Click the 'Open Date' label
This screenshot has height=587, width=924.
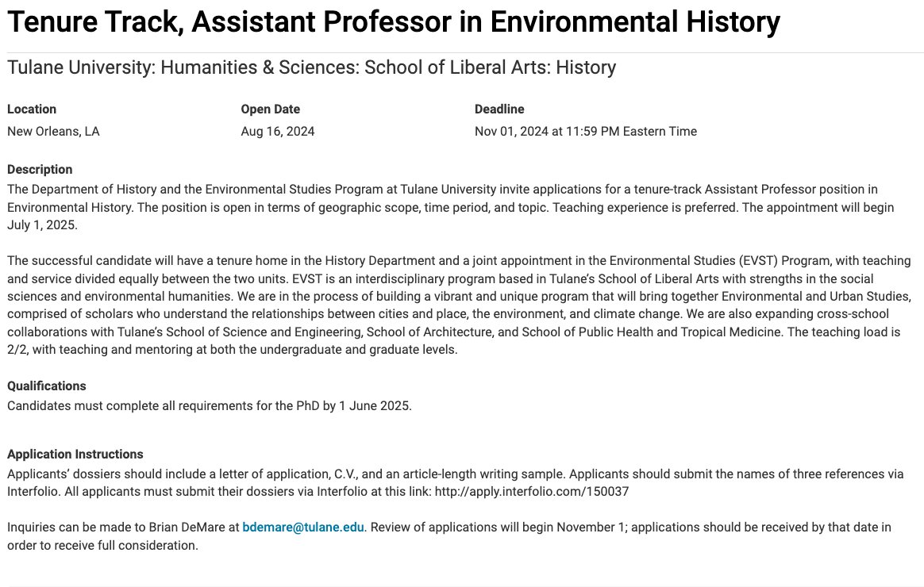click(271, 109)
